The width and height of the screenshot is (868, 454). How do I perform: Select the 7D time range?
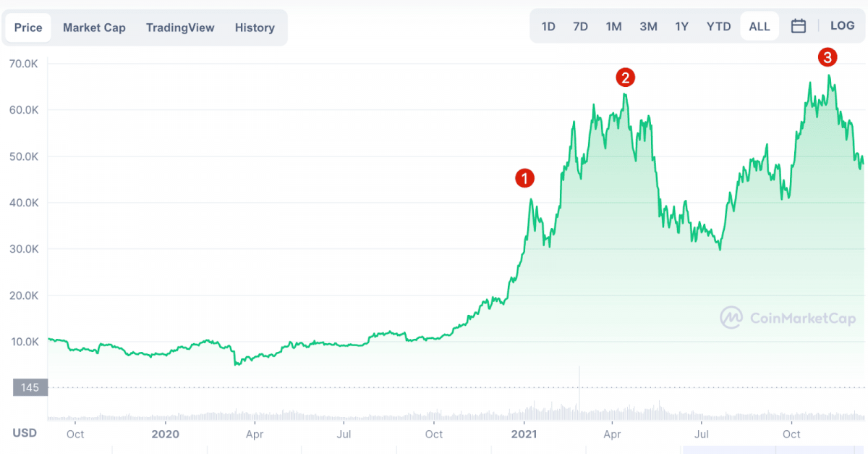(x=580, y=27)
